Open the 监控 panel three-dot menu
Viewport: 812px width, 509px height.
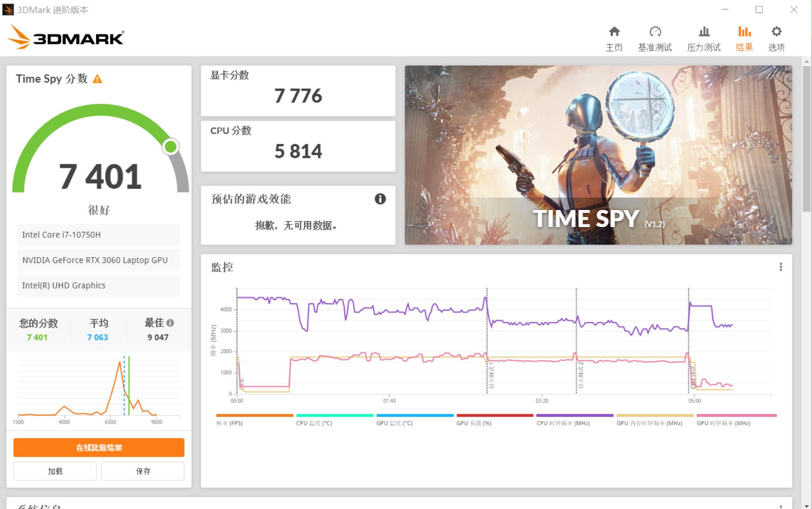point(781,267)
